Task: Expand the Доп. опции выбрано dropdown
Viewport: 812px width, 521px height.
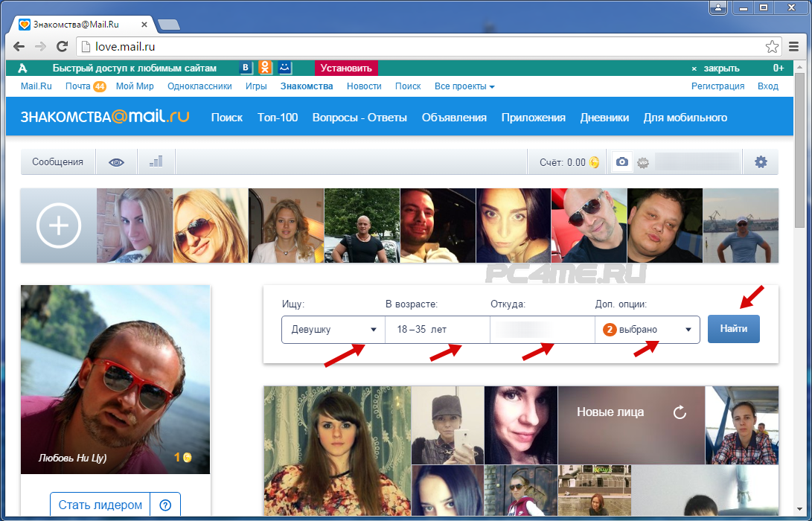Action: (648, 330)
